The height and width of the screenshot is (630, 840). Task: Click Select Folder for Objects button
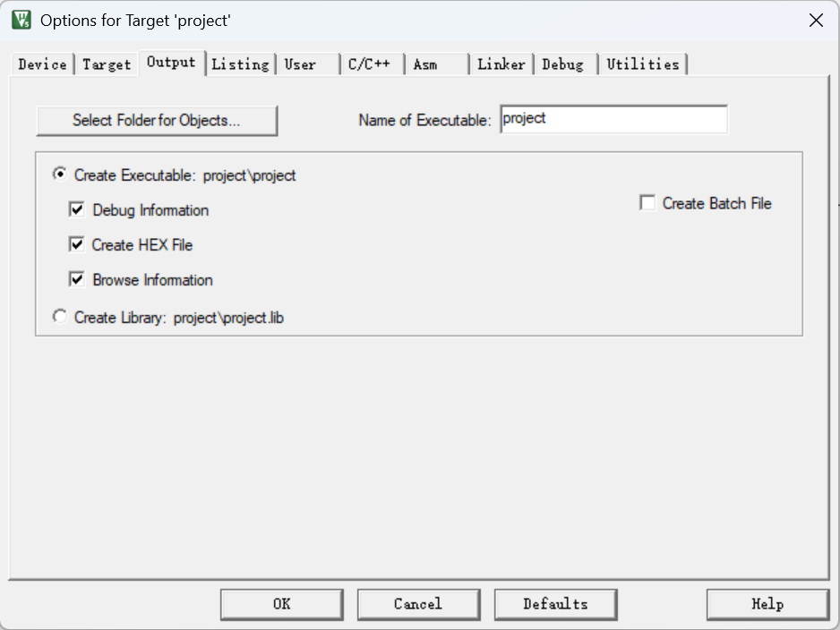pos(157,121)
